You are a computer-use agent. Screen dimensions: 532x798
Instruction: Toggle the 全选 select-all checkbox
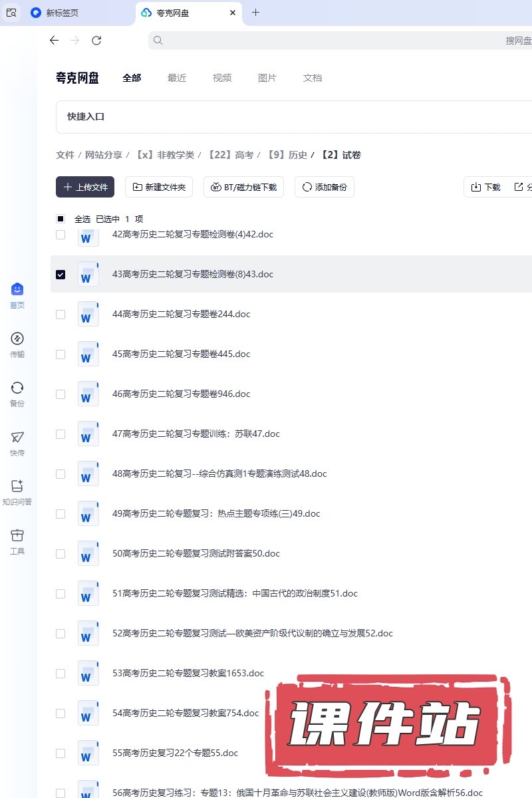point(61,219)
